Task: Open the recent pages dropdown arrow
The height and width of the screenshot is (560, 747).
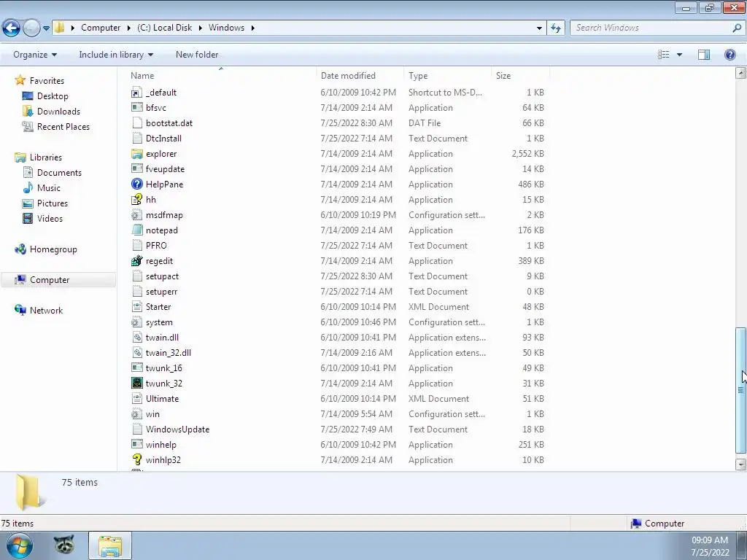Action: pos(46,28)
